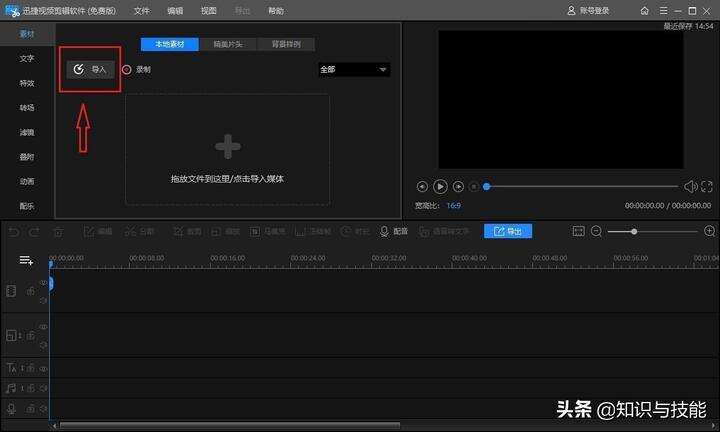Click the 导入 import button
Image resolution: width=720 pixels, height=432 pixels.
click(90, 69)
